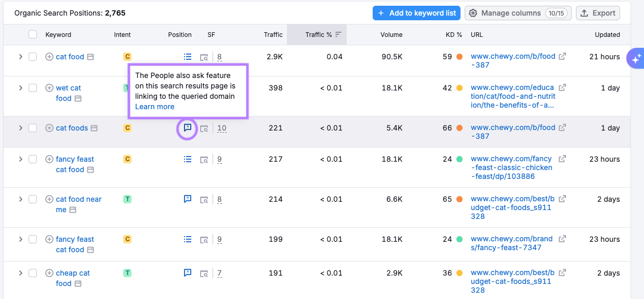Open SERP snapshot icon after "cheap cat food"
Screen dimensions: 644x299
(x=78, y=283)
